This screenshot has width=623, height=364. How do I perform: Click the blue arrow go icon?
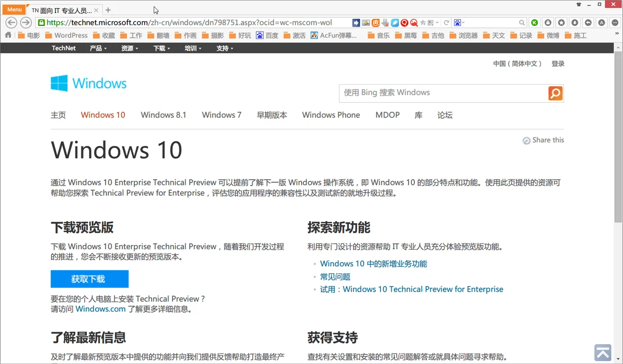(356, 23)
